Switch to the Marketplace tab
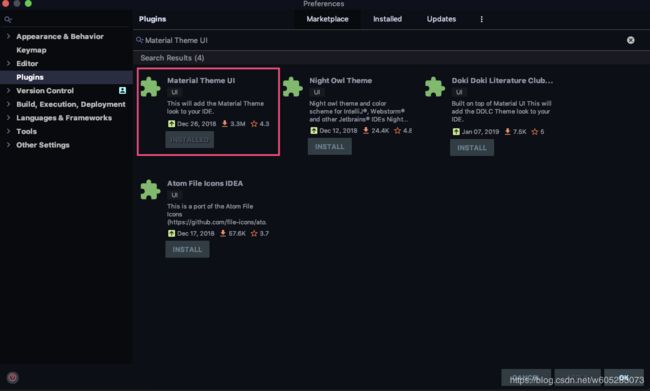The image size is (650, 391). point(327,19)
